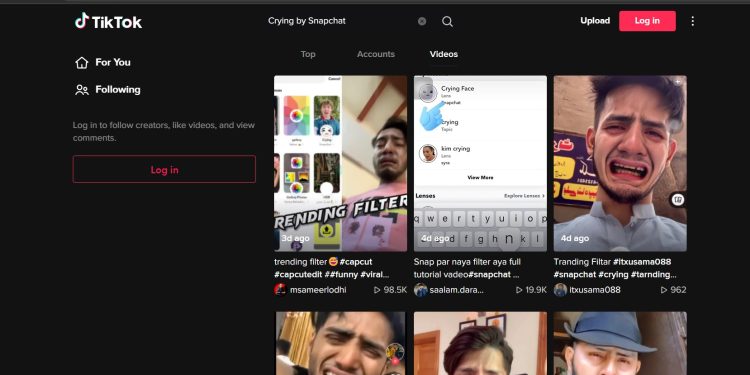Image resolution: width=750 pixels, height=375 pixels.
Task: Click the TikTok logo
Action: pyautogui.click(x=108, y=22)
